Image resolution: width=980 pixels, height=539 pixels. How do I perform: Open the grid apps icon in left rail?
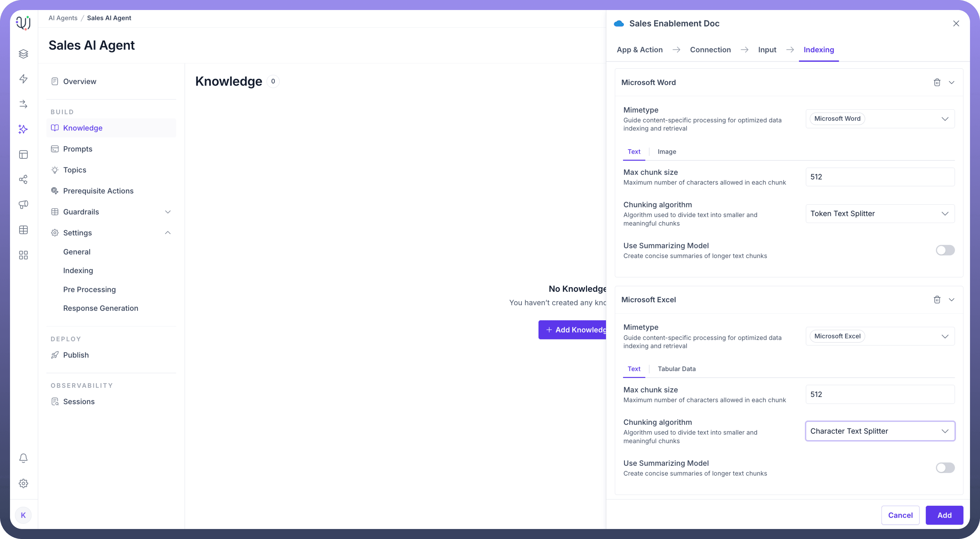(x=23, y=255)
